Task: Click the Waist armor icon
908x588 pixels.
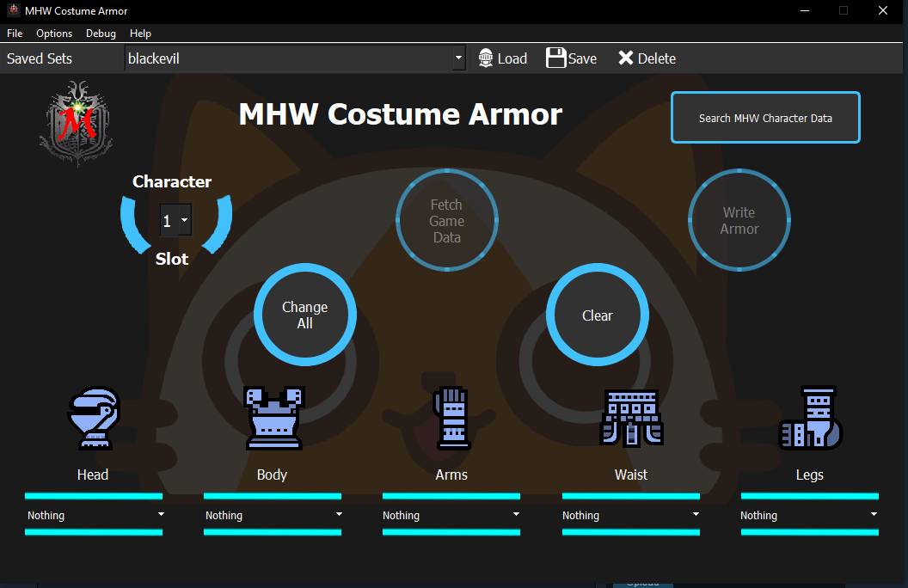Action: [x=631, y=418]
